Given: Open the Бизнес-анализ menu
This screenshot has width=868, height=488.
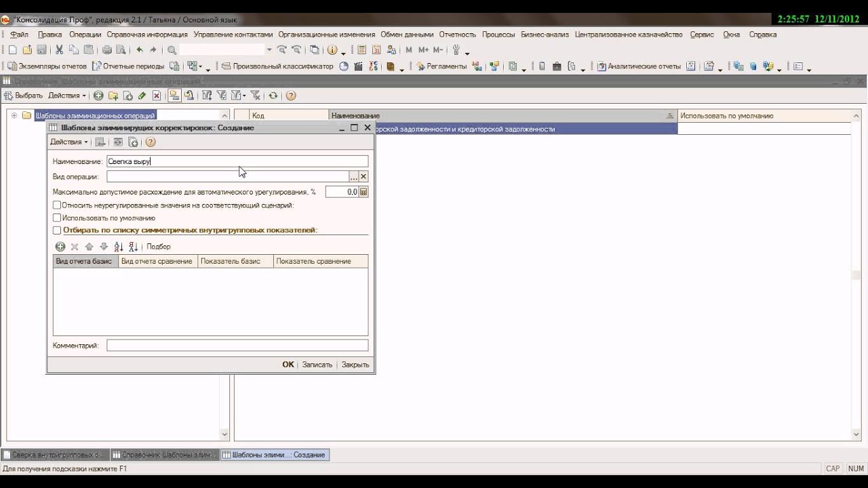Looking at the screenshot, I should coord(545,35).
